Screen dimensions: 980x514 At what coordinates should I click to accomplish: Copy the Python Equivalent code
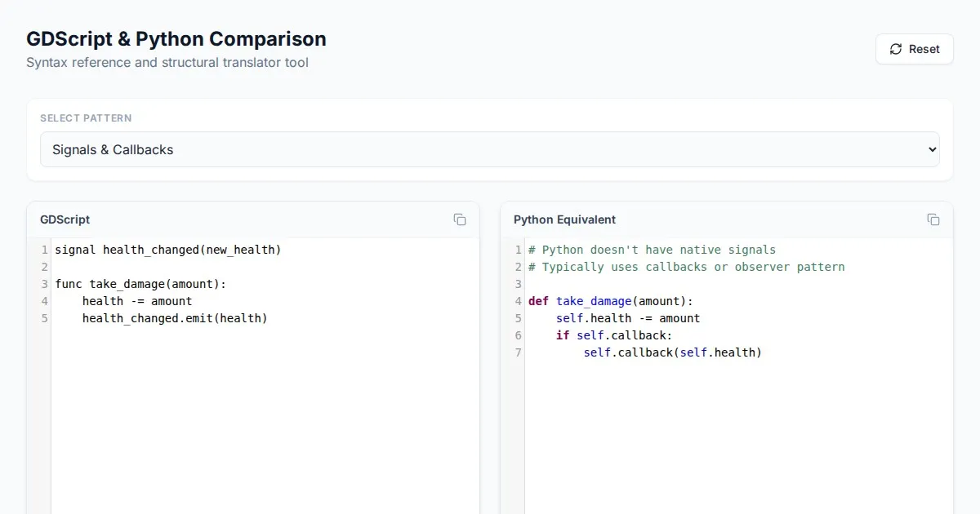point(933,219)
